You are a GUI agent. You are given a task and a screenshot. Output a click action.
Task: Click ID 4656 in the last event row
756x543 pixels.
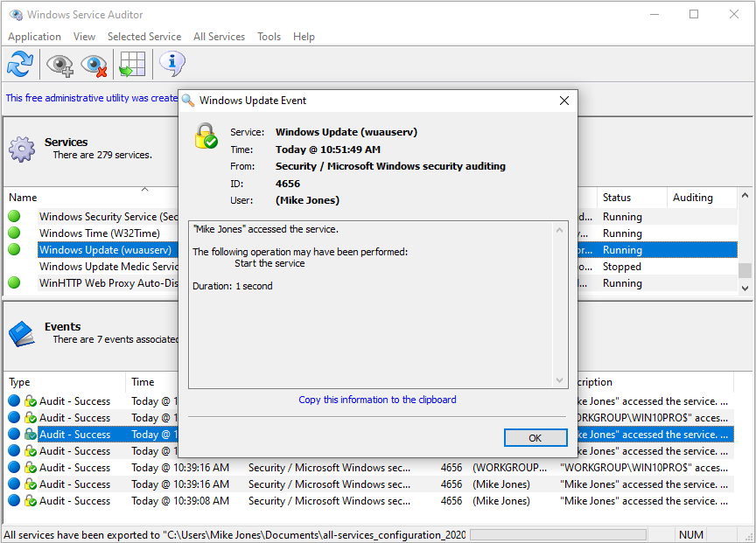[x=451, y=501]
